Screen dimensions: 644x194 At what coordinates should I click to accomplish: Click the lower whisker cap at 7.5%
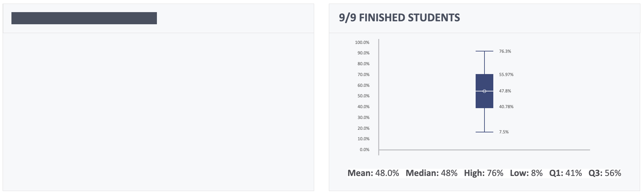click(484, 132)
